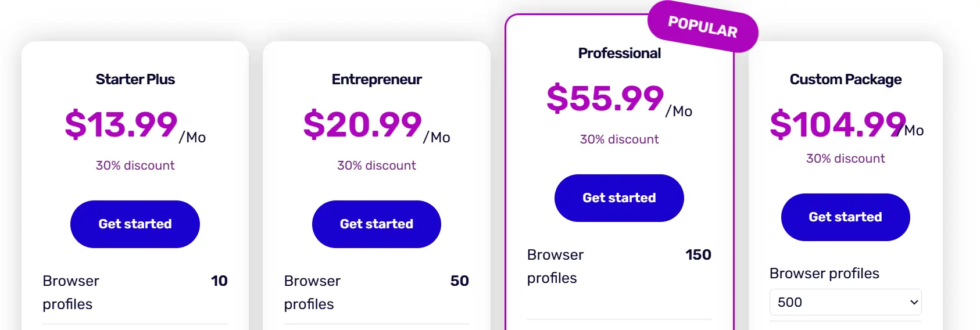This screenshot has height=330, width=980.
Task: Click Get started under Entrepreneur plan
Action: coord(376,224)
